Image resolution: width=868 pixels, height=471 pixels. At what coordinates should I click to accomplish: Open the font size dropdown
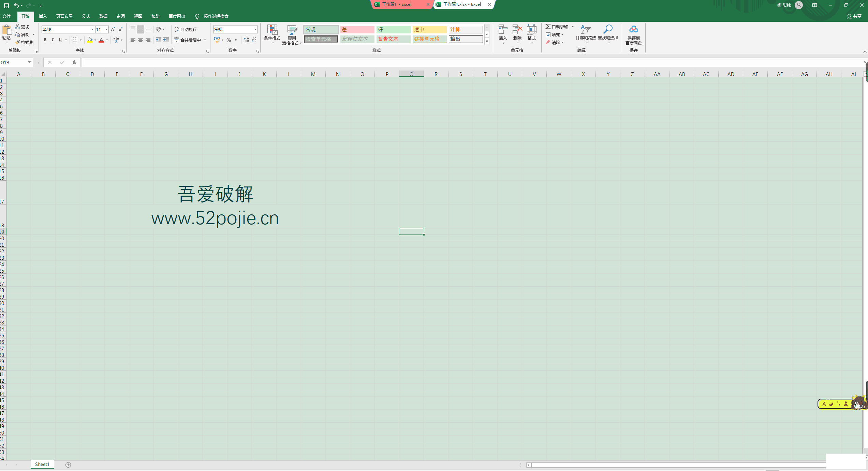click(106, 30)
